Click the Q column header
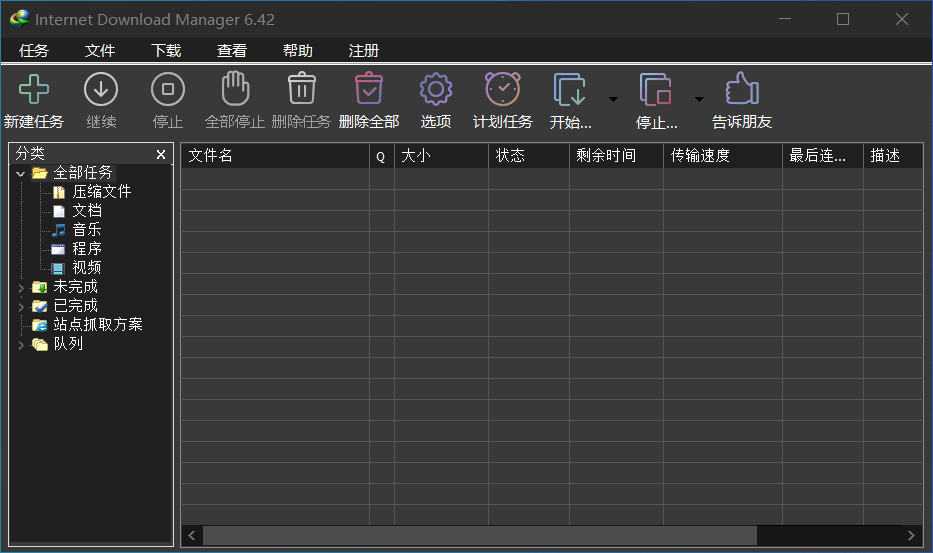The height and width of the screenshot is (553, 933). pos(381,155)
